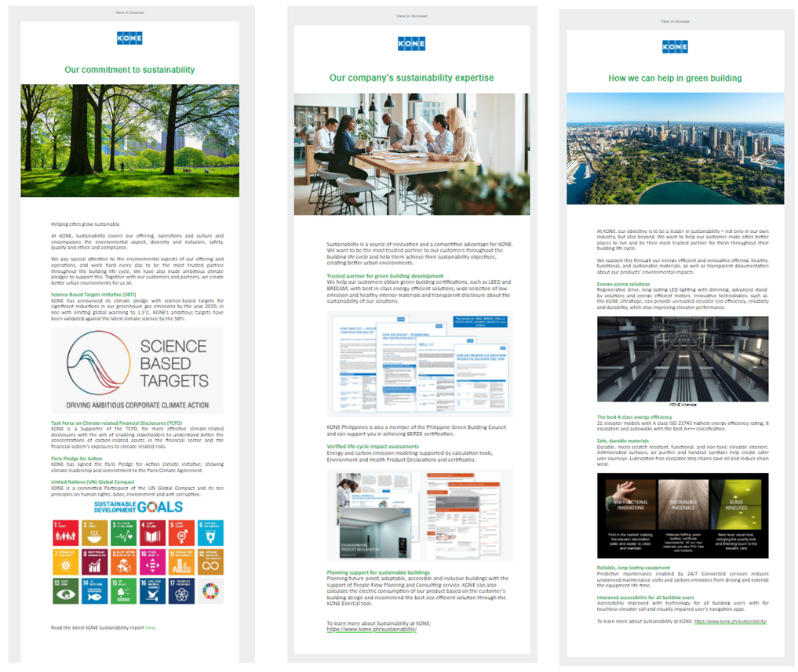Click the Environmental Product Declaration image
Image resolution: width=798 pixels, height=672 pixels.
coord(420,515)
